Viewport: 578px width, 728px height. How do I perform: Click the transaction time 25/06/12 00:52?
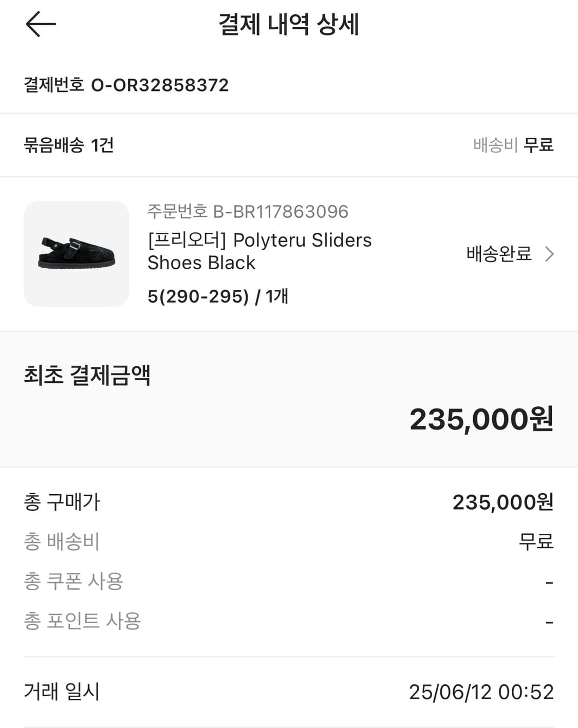[481, 692]
